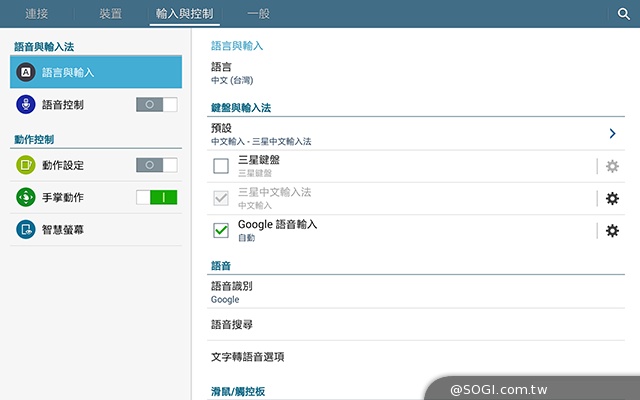Image resolution: width=640 pixels, height=400 pixels.
Task: Check the 三星鍵盤 checkbox
Action: [x=221, y=166]
